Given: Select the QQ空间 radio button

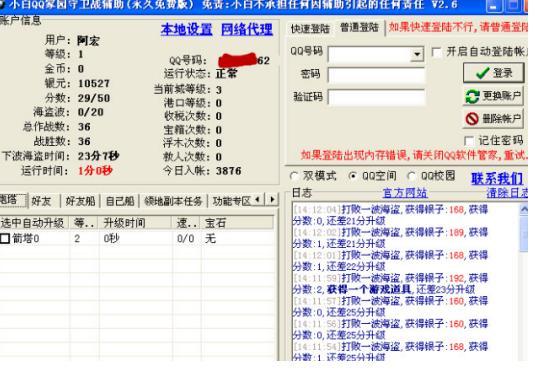Looking at the screenshot, I should pyautogui.click(x=352, y=176).
